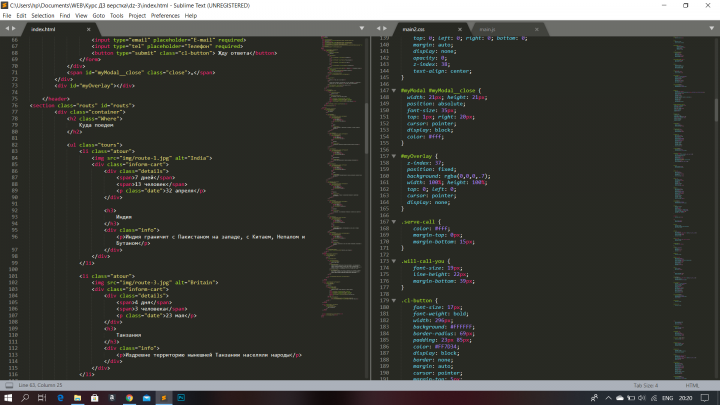The image size is (720, 405).
Task: Close the main2.css tab
Action: (460, 29)
